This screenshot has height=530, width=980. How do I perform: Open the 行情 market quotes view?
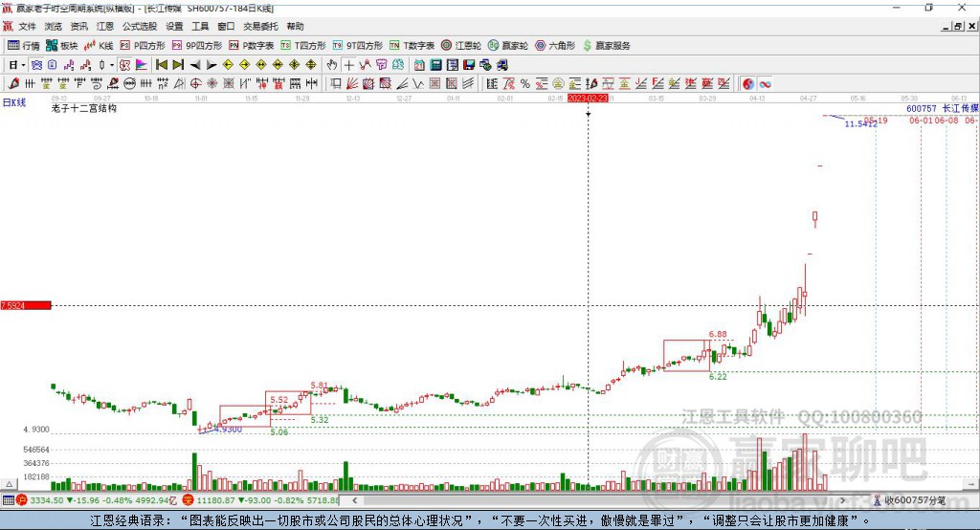24,46
